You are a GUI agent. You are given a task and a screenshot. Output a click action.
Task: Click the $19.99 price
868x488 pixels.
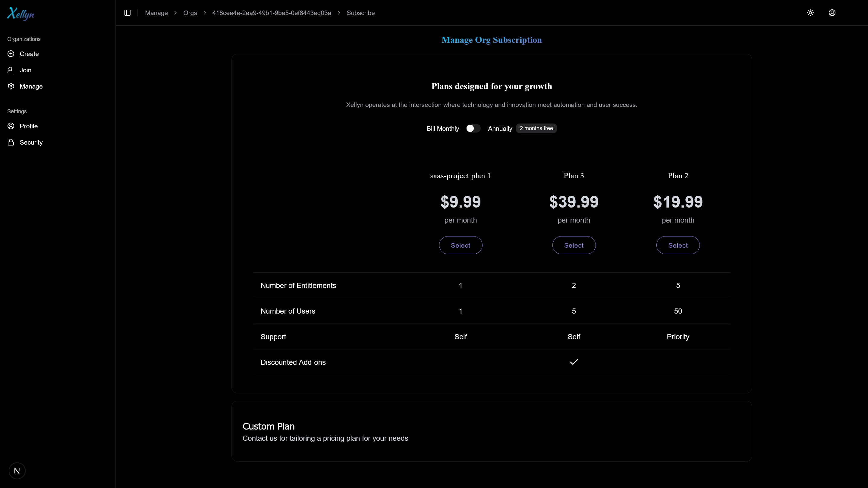[x=678, y=202]
